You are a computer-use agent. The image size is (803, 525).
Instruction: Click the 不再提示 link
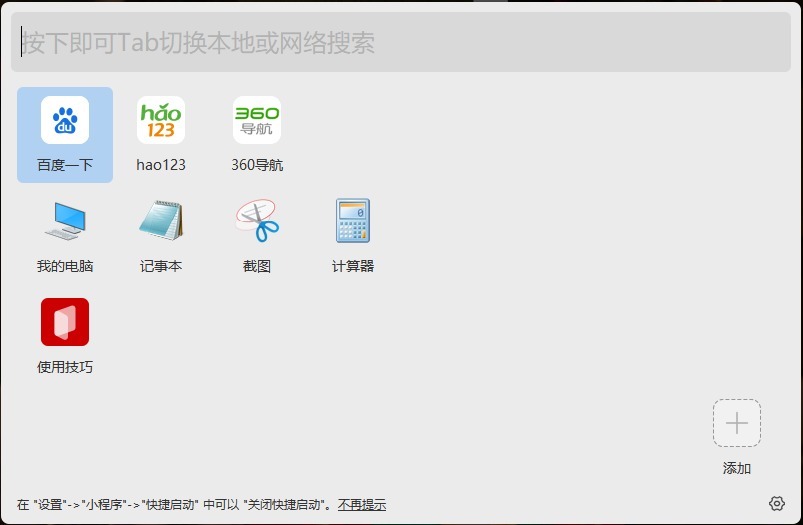(x=362, y=505)
